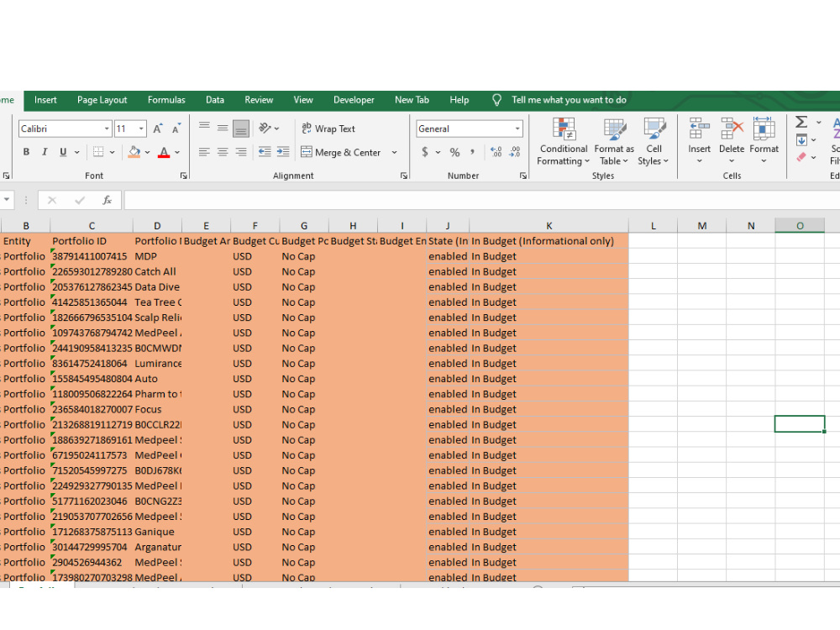Decrease indent icon
This screenshot has width=840, height=630.
point(265,152)
